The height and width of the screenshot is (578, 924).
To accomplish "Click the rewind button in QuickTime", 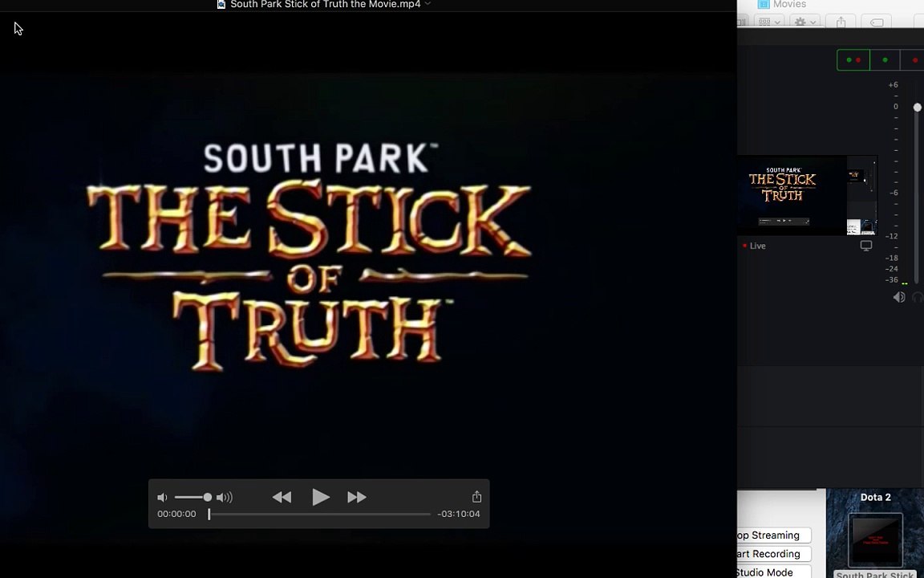I will point(282,497).
